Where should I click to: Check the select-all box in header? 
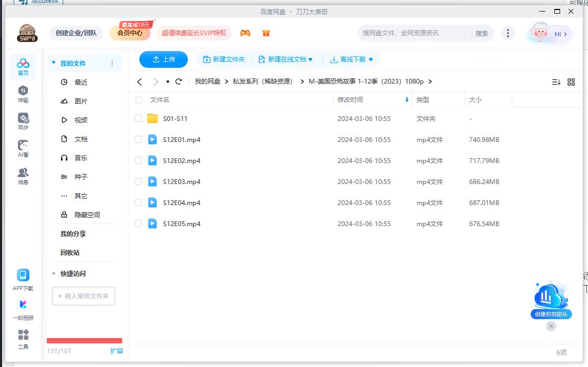click(x=138, y=100)
